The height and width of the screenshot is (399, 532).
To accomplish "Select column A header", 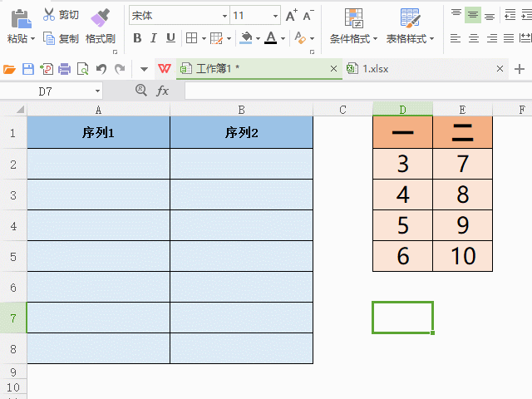I will (98, 109).
